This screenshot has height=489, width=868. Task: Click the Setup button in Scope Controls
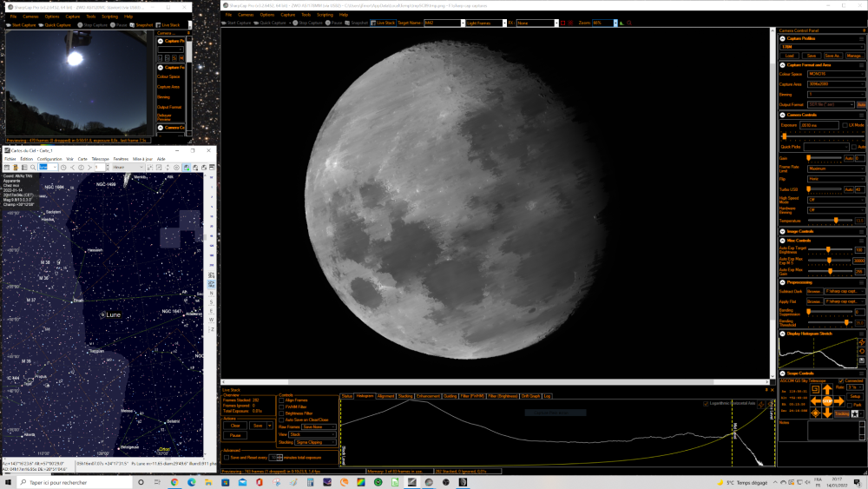855,397
